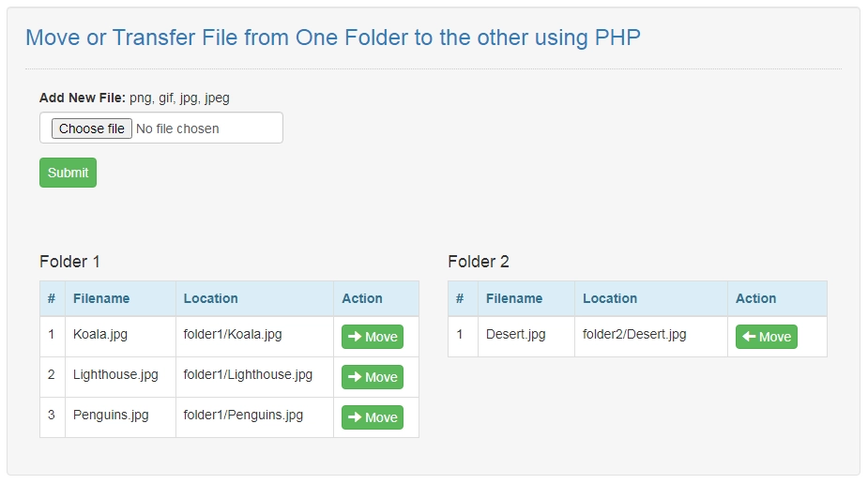868x484 pixels.
Task: Open the page title heading link
Action: click(332, 38)
